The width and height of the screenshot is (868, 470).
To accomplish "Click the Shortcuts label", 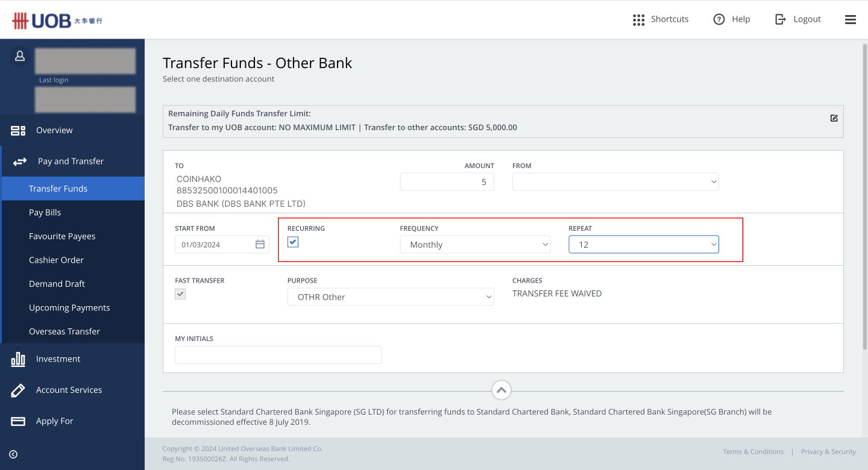I will tap(670, 19).
